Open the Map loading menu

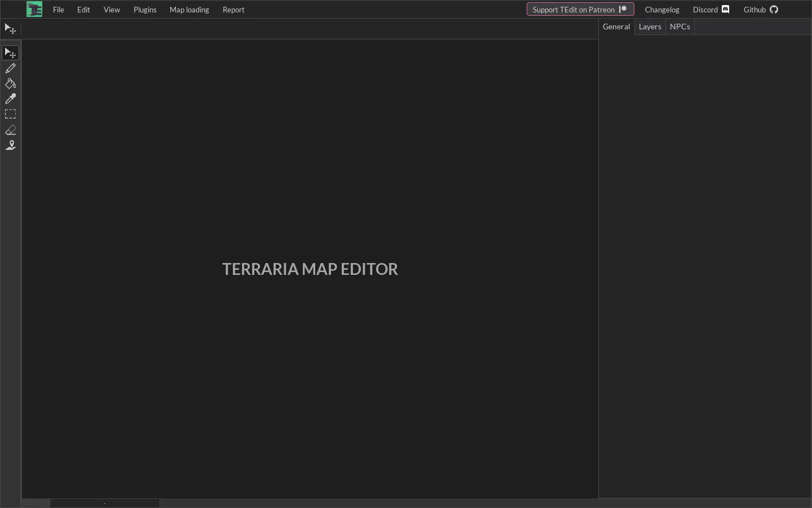[189, 10]
